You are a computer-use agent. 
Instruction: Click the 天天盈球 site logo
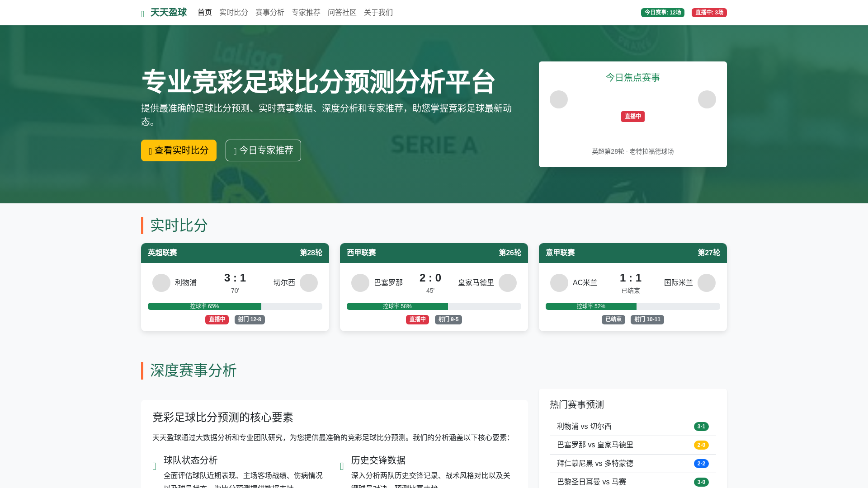click(164, 13)
